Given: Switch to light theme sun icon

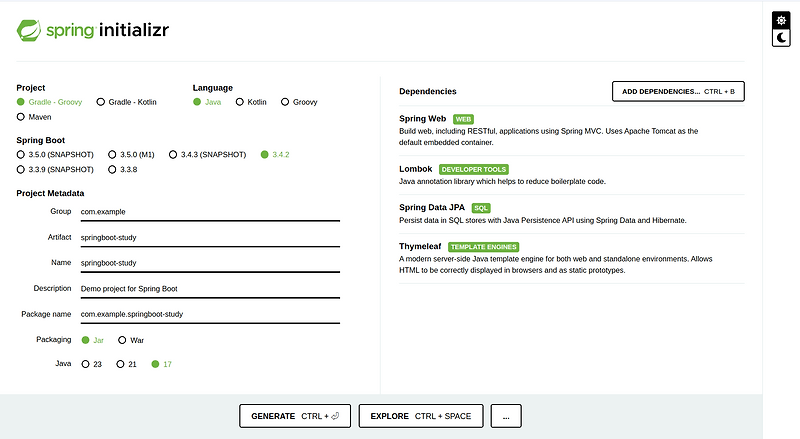Looking at the screenshot, I should (x=781, y=20).
